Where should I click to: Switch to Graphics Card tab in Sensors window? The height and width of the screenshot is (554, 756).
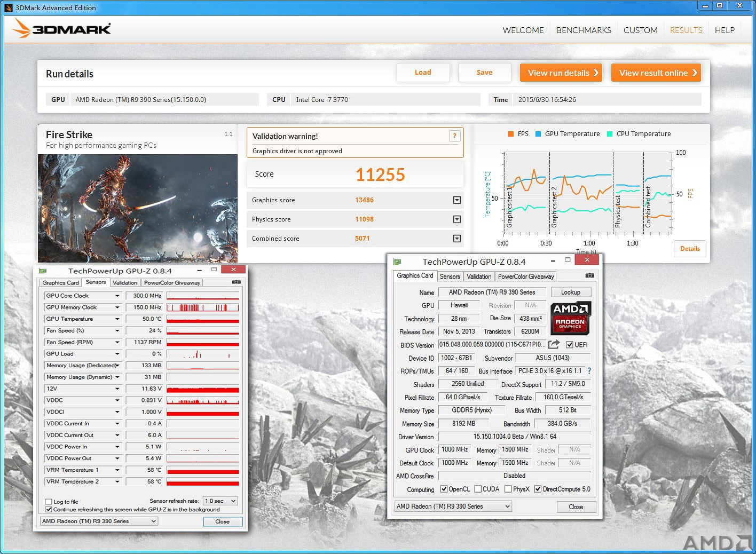point(60,283)
